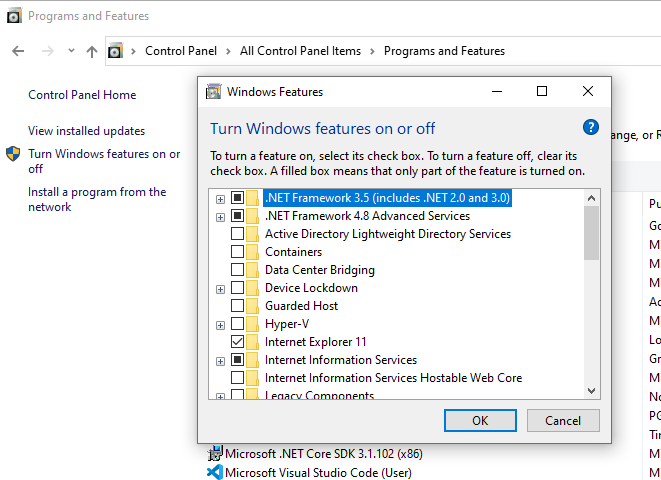
Task: Click folder icon of .NET Framework 4.8
Action: (253, 216)
